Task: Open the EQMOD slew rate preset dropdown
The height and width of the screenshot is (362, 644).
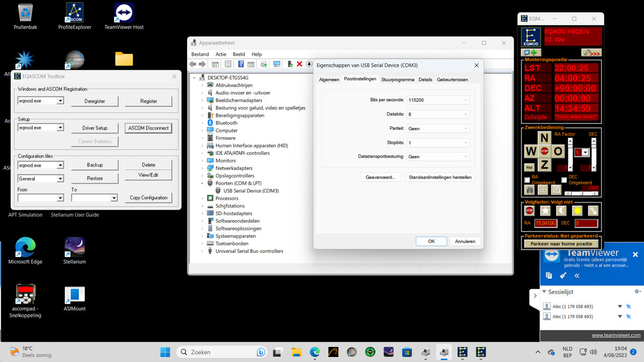Action: click(x=582, y=152)
